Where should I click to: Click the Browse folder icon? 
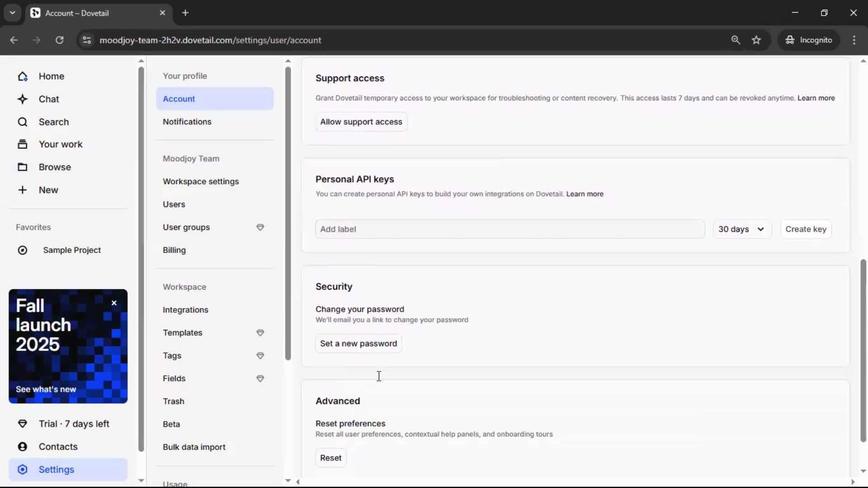23,167
